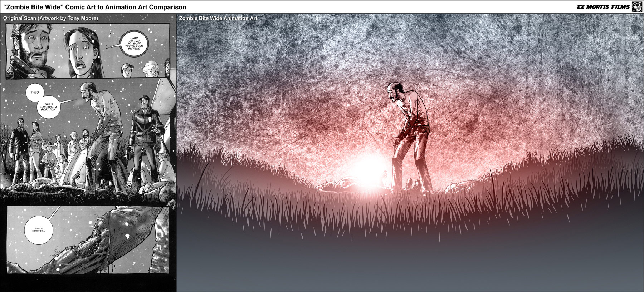Viewport: 644px width, 292px height.
Task: Select the "Zombie Bite Wide Animation Art" label
Action: coord(218,18)
